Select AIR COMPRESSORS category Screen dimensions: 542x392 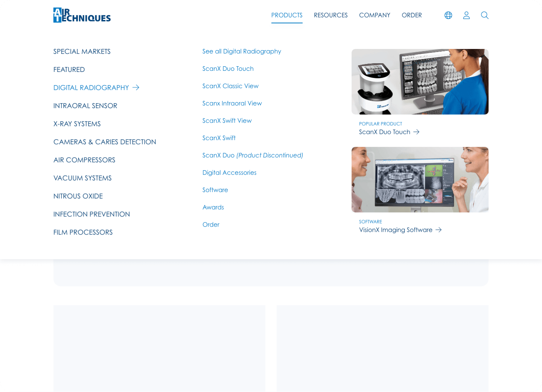point(84,160)
